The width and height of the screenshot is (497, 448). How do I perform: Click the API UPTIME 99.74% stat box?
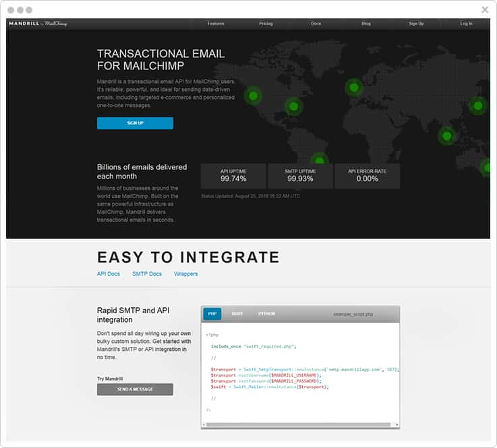tap(233, 176)
